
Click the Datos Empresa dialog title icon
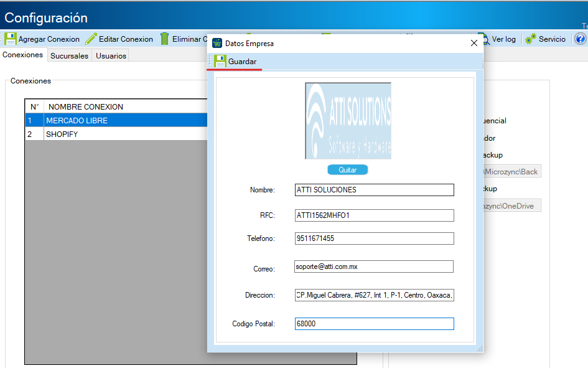[217, 43]
